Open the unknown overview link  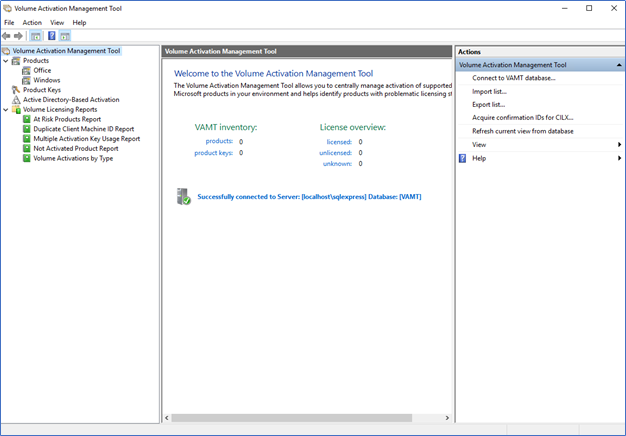[x=337, y=164]
